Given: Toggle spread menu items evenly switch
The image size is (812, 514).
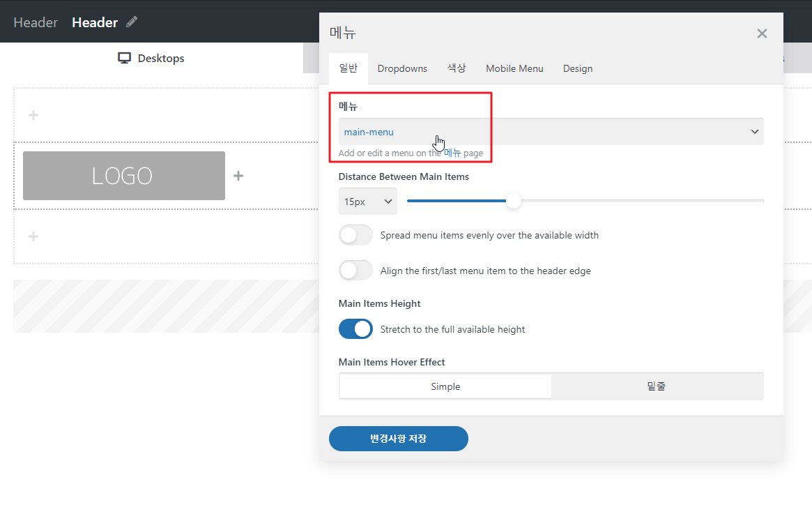Looking at the screenshot, I should 355,235.
